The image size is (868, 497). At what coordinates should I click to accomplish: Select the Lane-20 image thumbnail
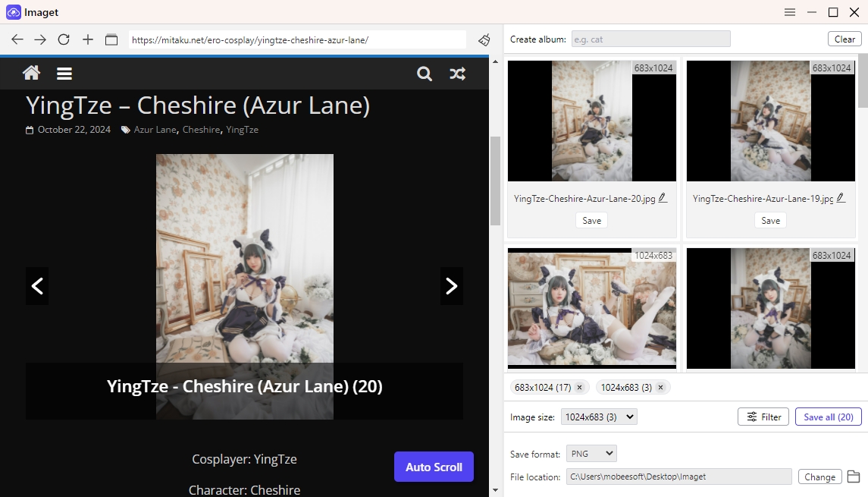click(592, 121)
